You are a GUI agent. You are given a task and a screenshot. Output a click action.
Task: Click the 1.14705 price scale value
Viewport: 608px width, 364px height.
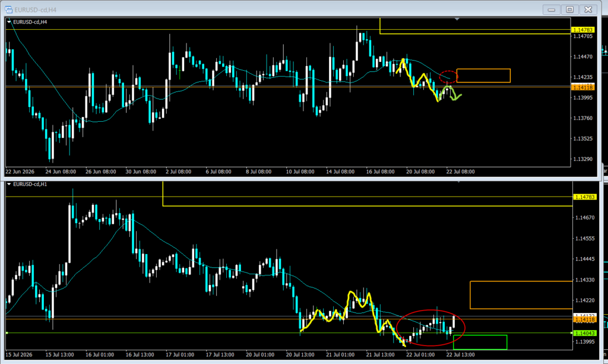click(583, 36)
